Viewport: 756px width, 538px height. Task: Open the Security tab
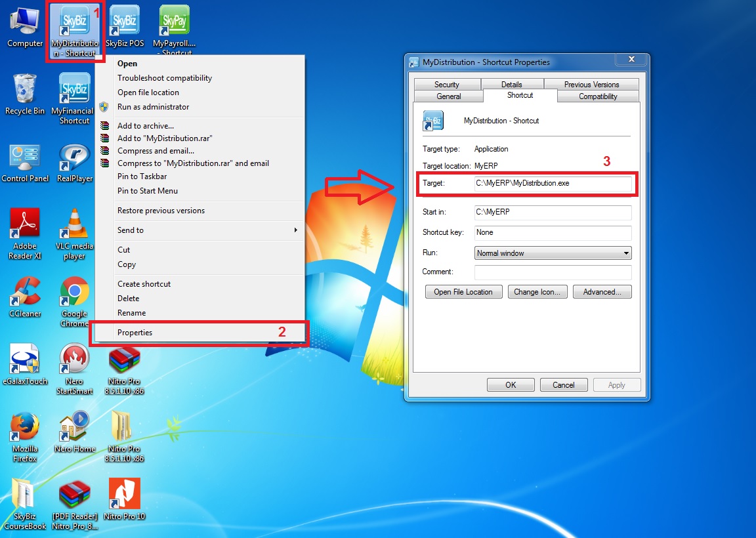pyautogui.click(x=447, y=85)
